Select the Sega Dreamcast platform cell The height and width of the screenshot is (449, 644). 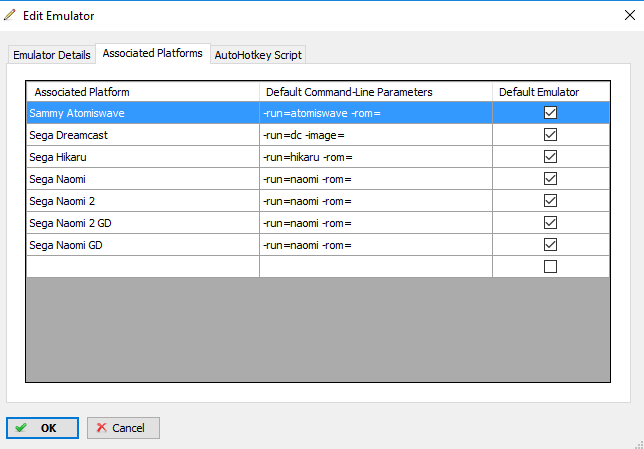pyautogui.click(x=143, y=135)
